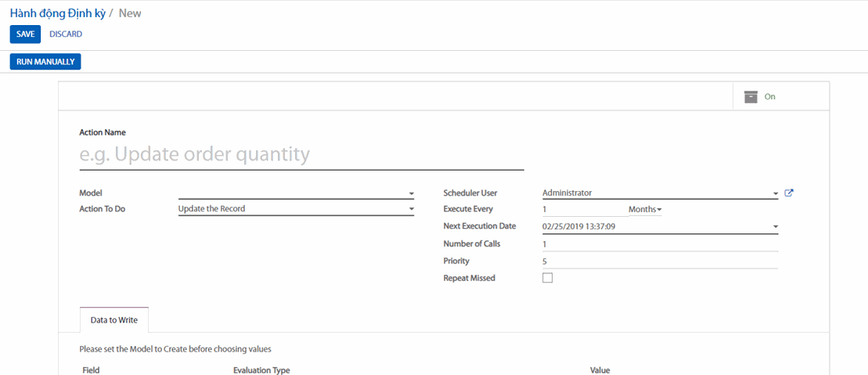Open Scheduler User external link icon
Image resolution: width=868 pixels, height=375 pixels.
(789, 193)
